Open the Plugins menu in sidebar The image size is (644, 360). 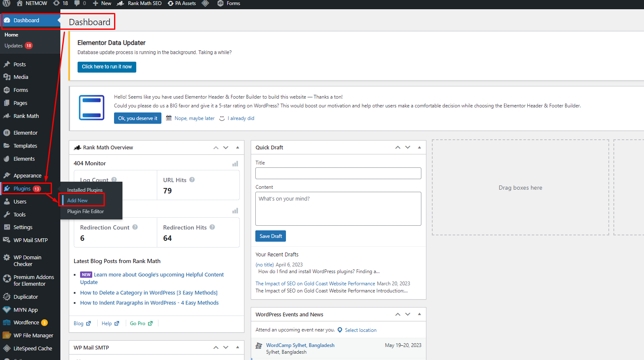click(x=30, y=188)
